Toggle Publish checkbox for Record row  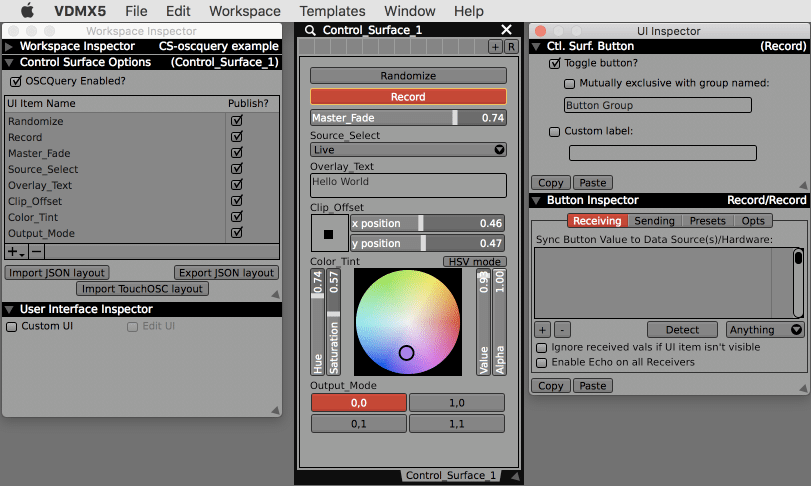click(237, 137)
